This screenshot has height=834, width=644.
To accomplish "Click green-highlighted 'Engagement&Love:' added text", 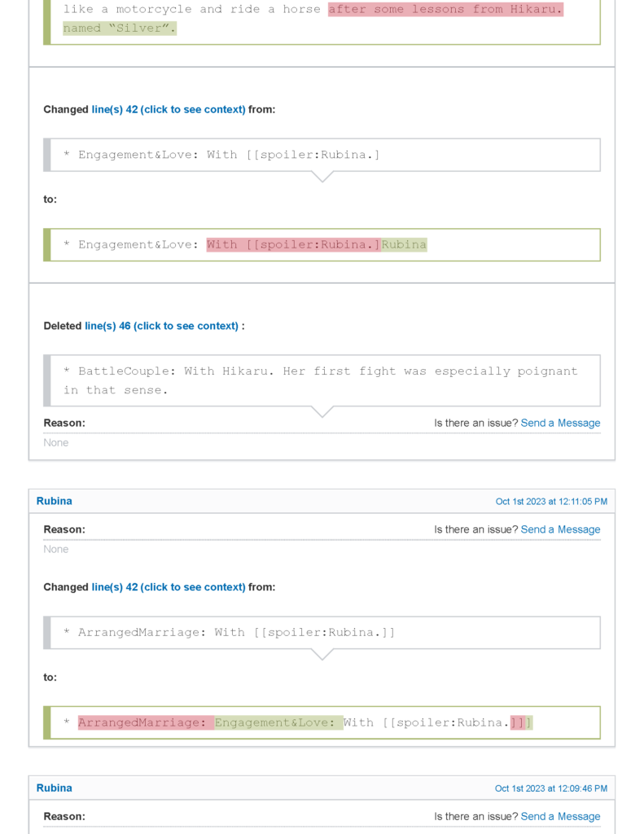I will click(278, 722).
